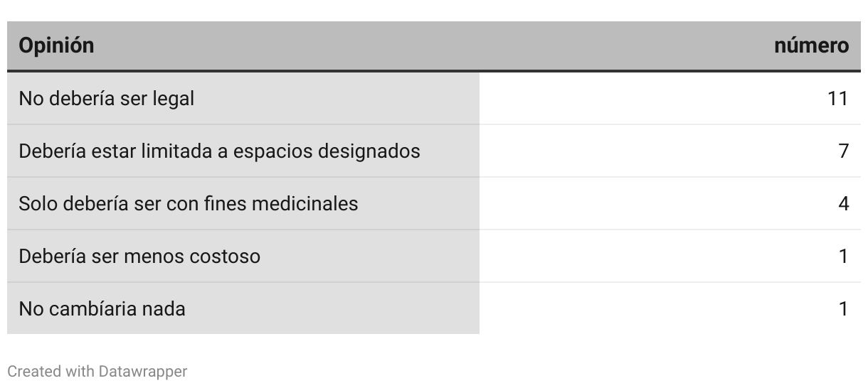This screenshot has height=388, width=868.
Task: Open the 'Created with Datawrapper' link
Action: [97, 371]
